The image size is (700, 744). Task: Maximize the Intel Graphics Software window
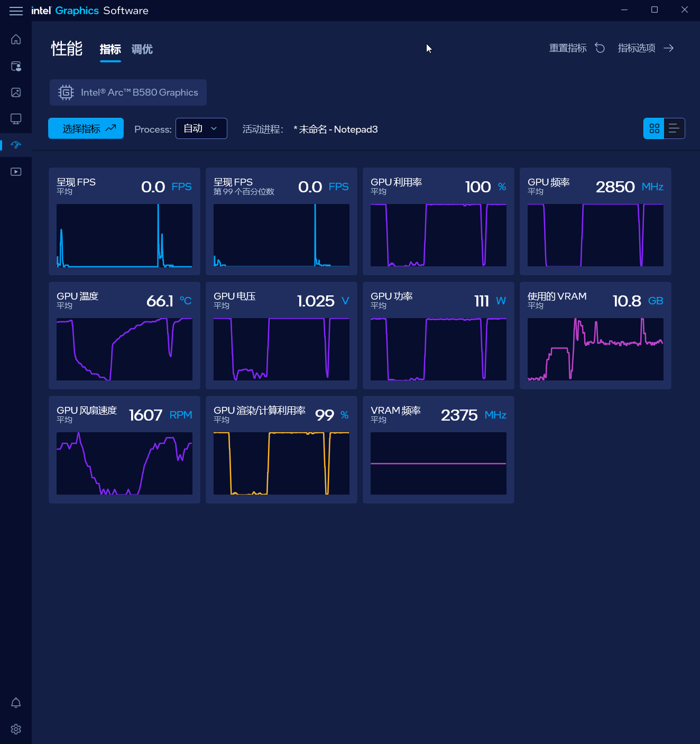655,10
